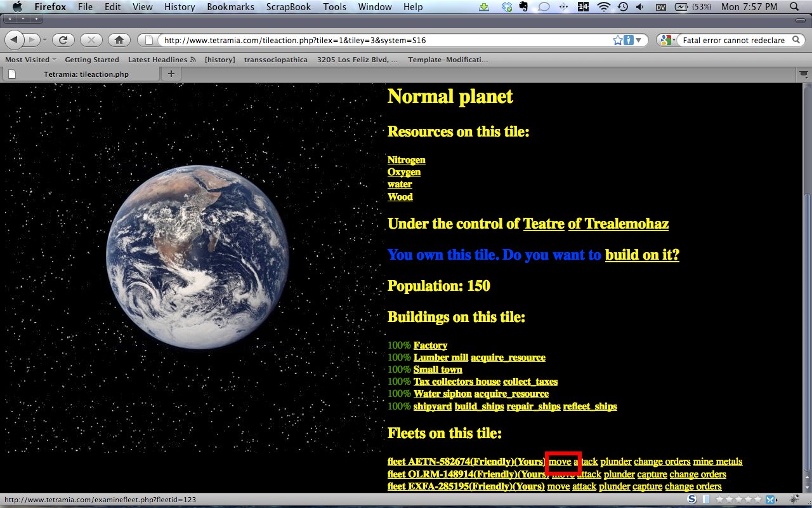Reload the page with the refresh button
Viewport: 812px width, 508px height.
63,40
